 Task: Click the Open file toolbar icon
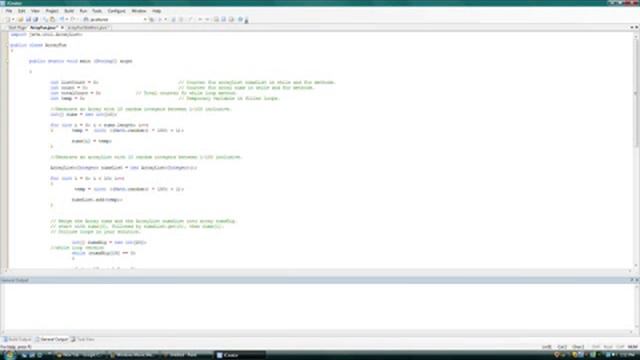20,20
